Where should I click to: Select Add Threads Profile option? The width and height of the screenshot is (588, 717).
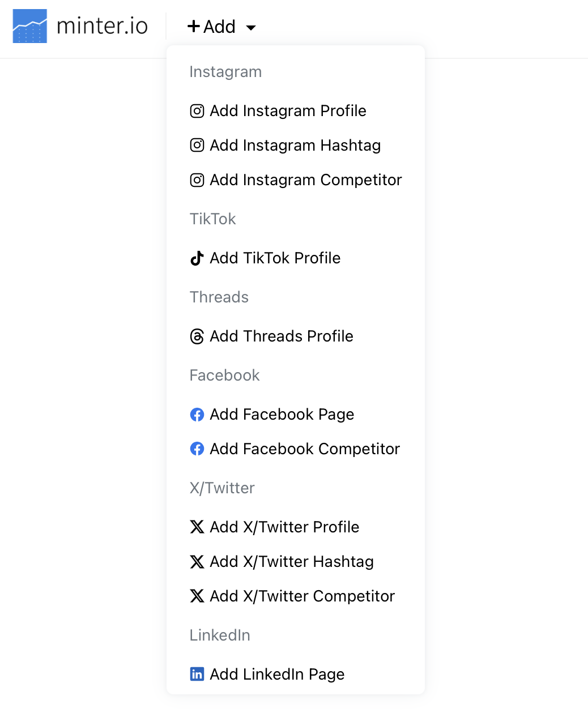[x=281, y=336]
